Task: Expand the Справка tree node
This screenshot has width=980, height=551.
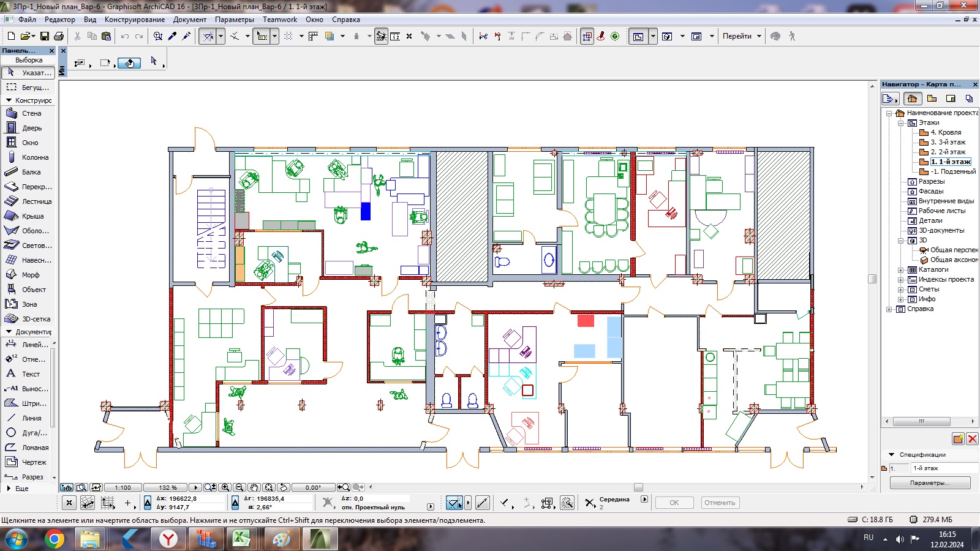Action: pyautogui.click(x=889, y=309)
